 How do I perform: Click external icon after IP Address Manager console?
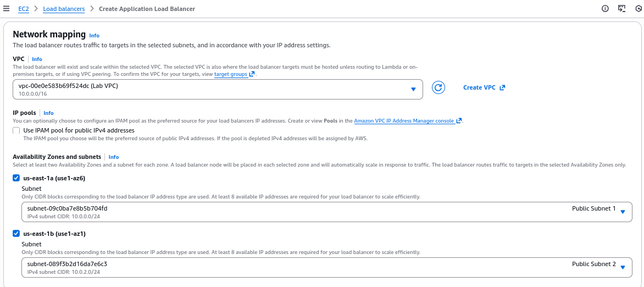click(459, 121)
